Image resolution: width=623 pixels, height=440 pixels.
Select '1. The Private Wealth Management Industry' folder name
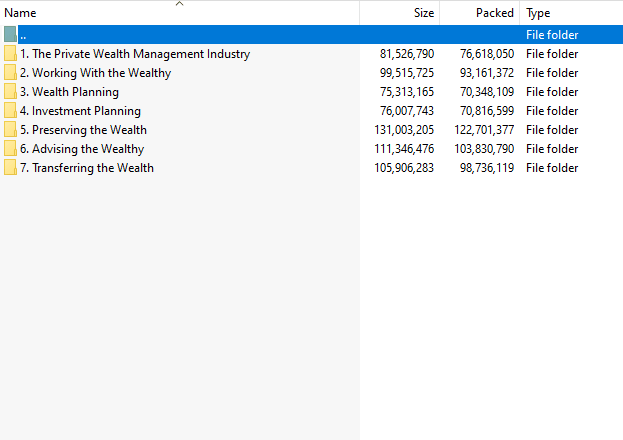(x=135, y=54)
